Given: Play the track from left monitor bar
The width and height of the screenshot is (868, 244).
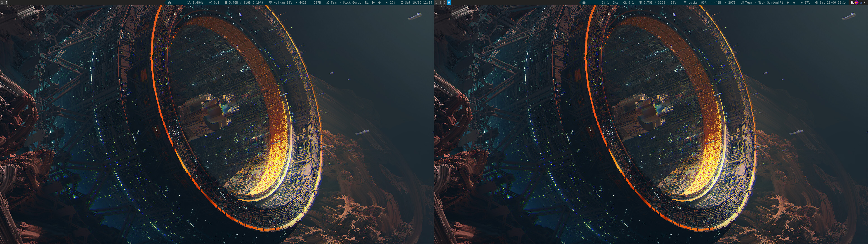Looking at the screenshot, I should pyautogui.click(x=373, y=3).
